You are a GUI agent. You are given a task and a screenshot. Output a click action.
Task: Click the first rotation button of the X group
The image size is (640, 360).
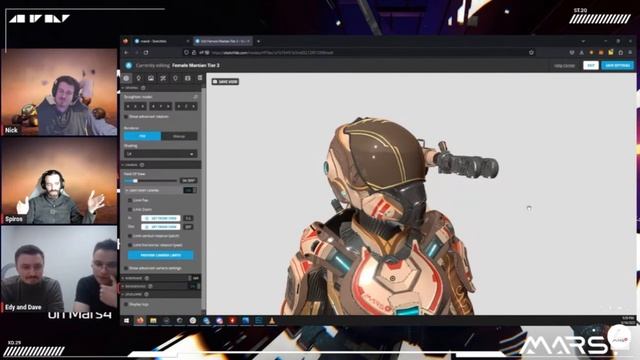pyautogui.click(x=128, y=107)
